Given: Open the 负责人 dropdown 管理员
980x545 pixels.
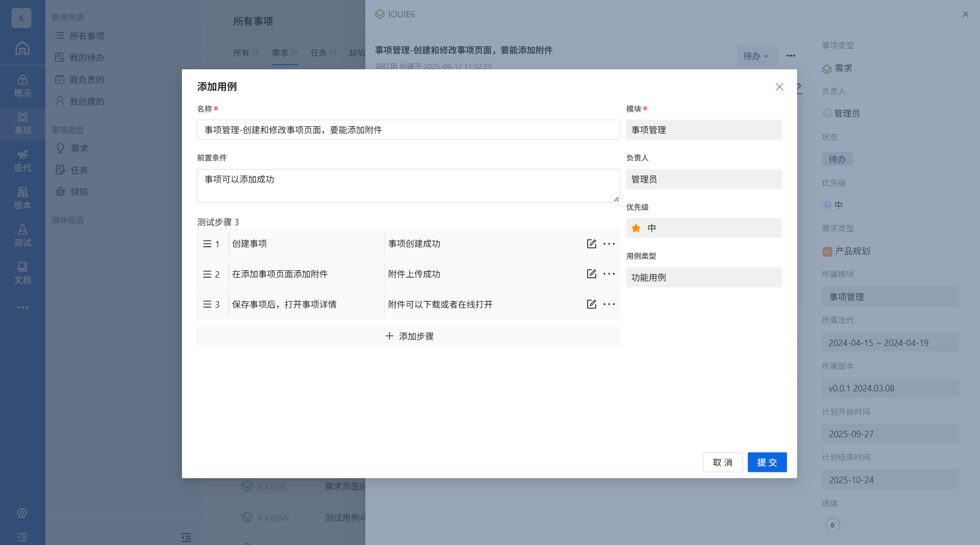Looking at the screenshot, I should coord(703,179).
